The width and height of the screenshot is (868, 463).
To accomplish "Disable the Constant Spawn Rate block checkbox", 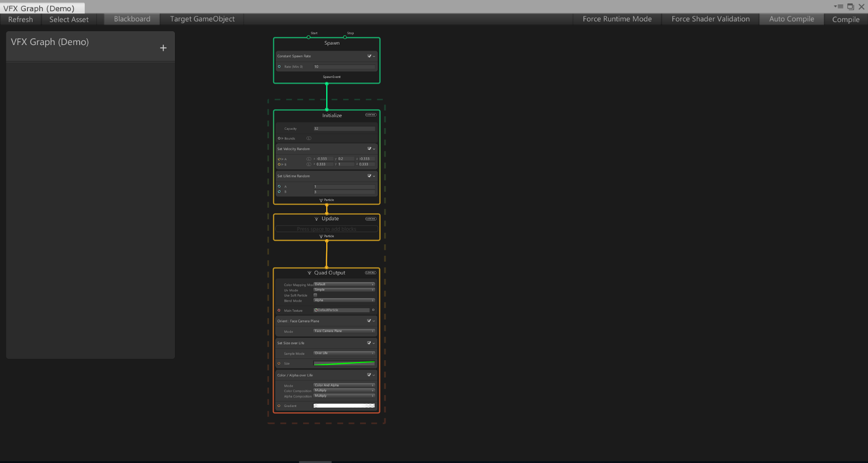I will click(369, 56).
